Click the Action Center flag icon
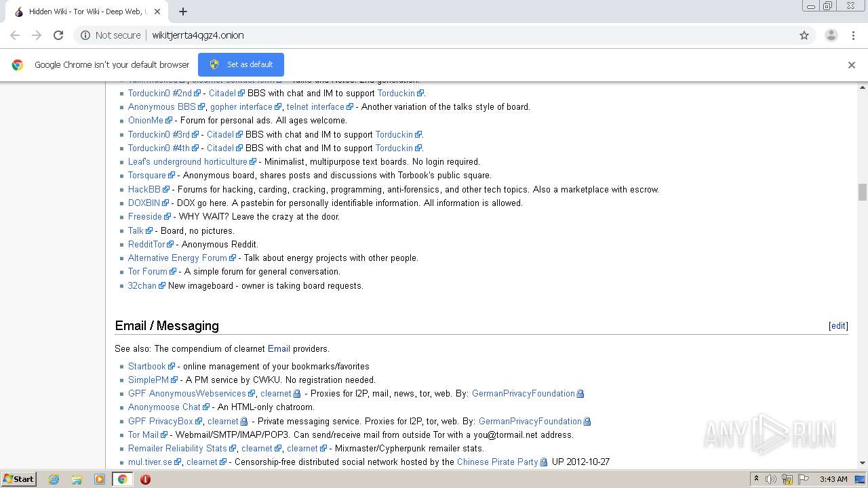This screenshot has width=868, height=488. pyautogui.click(x=804, y=479)
